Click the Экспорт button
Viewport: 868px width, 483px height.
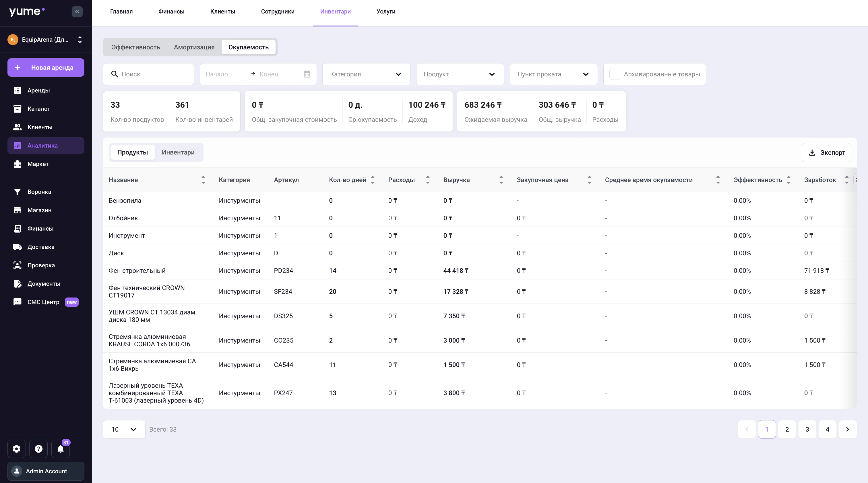point(826,152)
